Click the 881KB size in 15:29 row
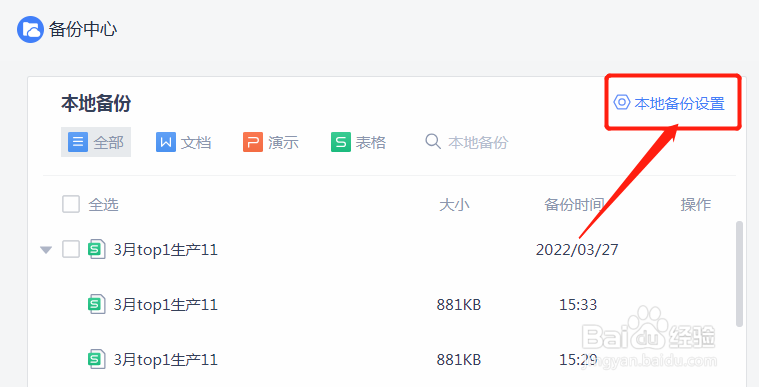759x387 pixels. 459,360
